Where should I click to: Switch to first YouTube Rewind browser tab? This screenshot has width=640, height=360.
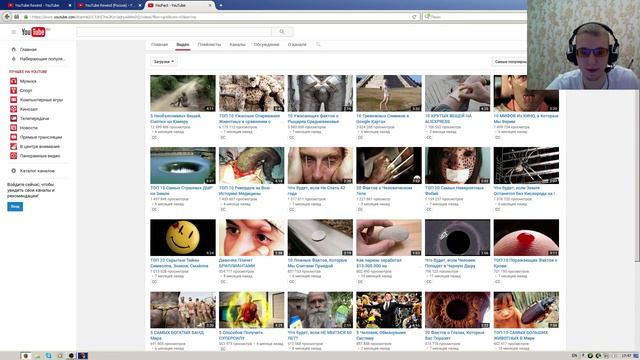tap(37, 5)
